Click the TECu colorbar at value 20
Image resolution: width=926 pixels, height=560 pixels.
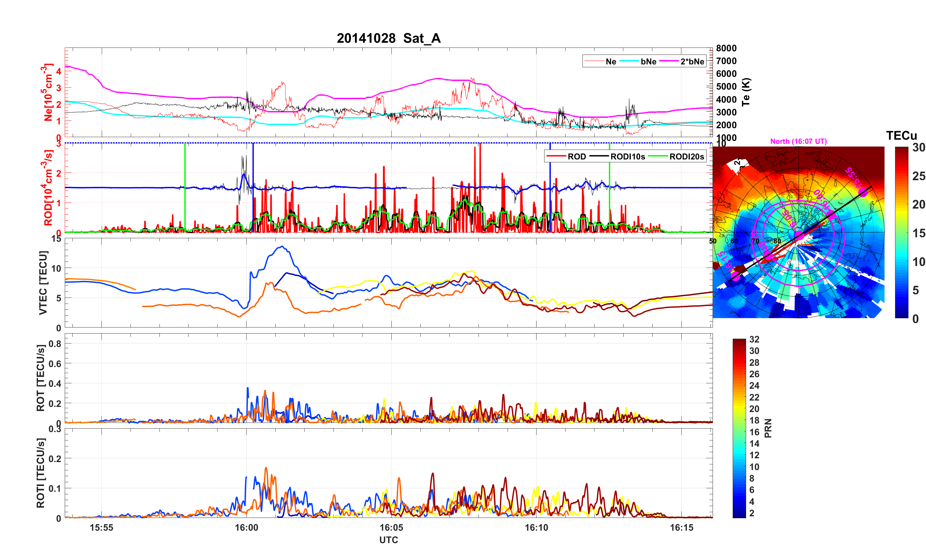(901, 204)
